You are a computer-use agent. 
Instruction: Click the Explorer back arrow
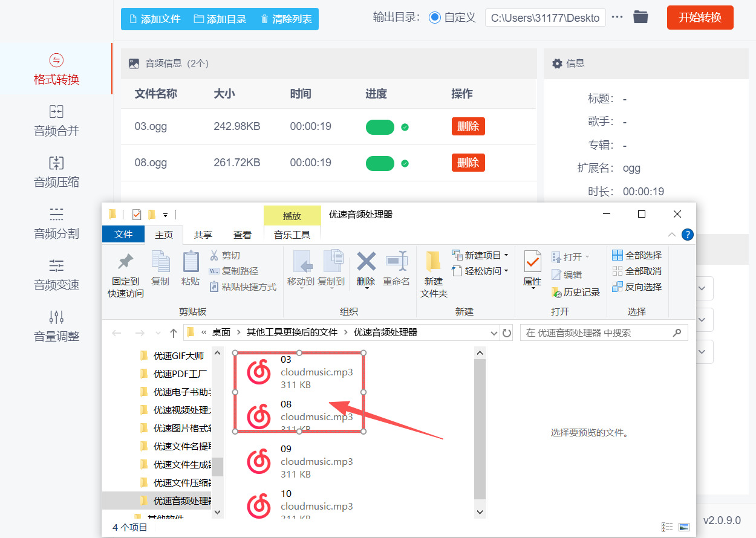(x=117, y=333)
